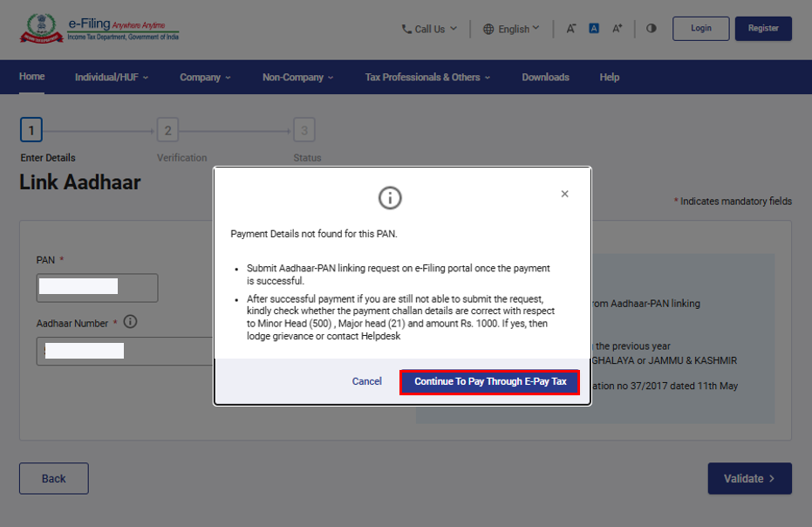The height and width of the screenshot is (527, 812).
Task: Select step 1 Enter Details indicator
Action: 31,130
